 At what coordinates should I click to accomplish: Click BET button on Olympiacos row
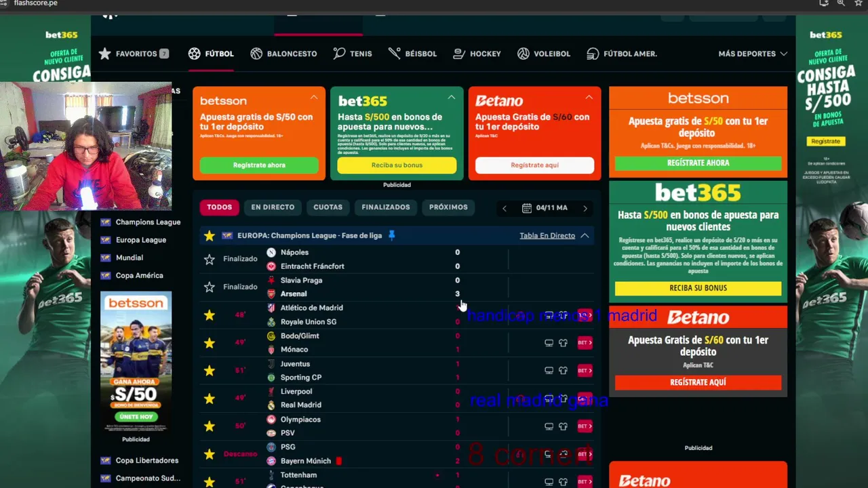tap(585, 426)
